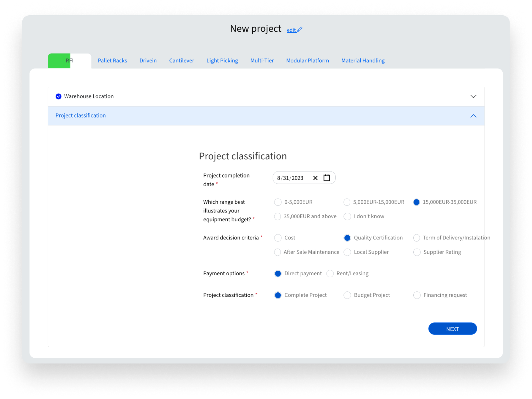Click the New project title text
The width and height of the screenshot is (532, 399).
coord(256,29)
